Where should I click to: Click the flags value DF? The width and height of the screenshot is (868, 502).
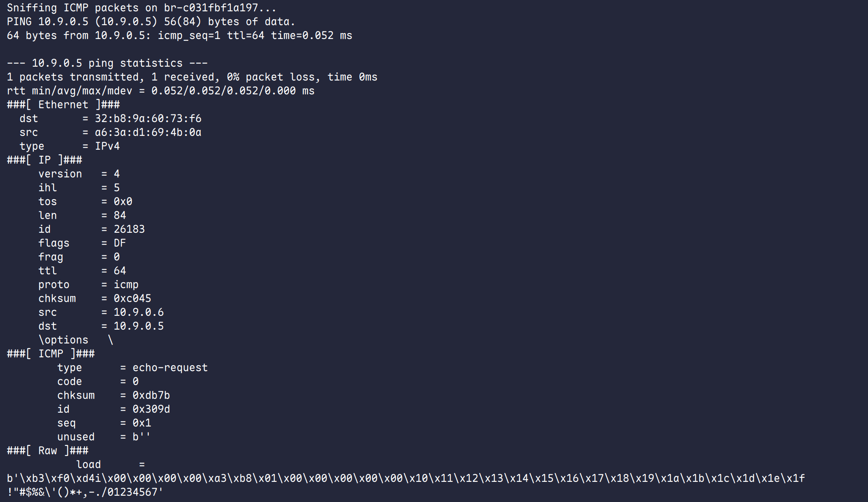tap(119, 243)
